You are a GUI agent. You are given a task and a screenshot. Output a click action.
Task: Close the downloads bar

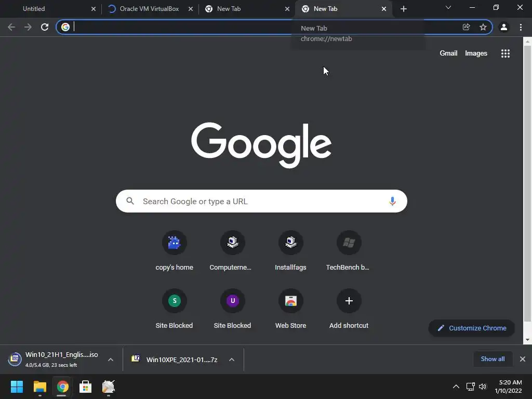[523, 359]
